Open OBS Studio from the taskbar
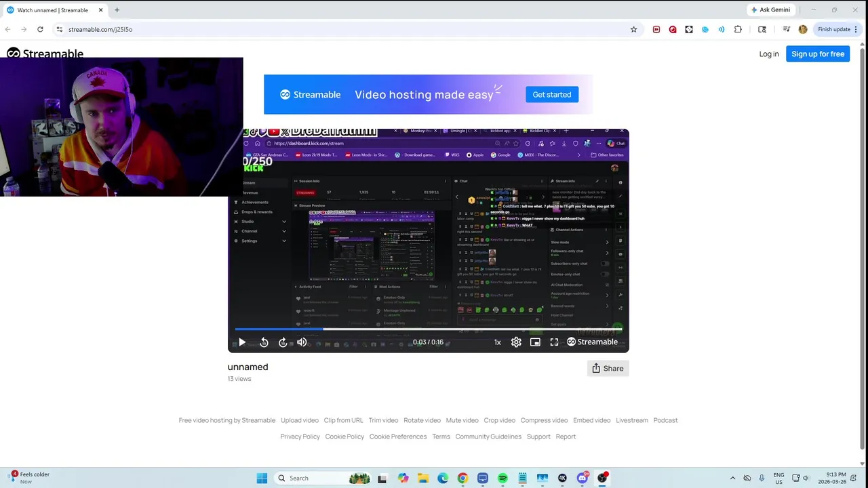The width and height of the screenshot is (868, 488). (x=602, y=479)
